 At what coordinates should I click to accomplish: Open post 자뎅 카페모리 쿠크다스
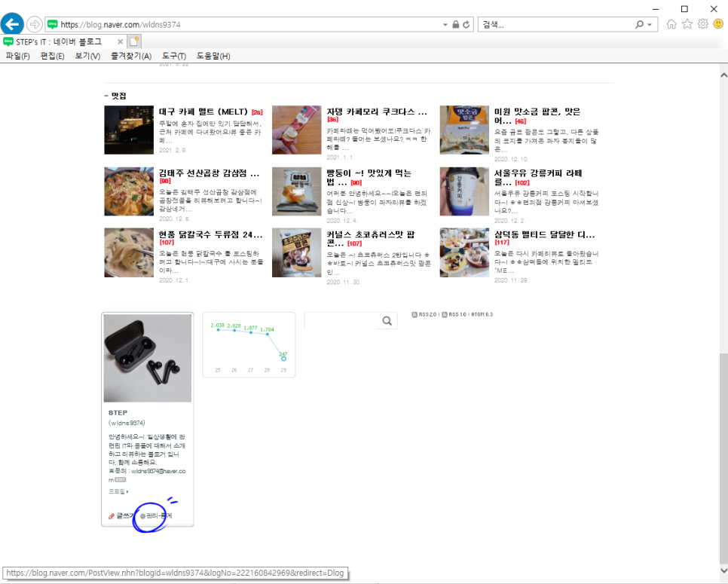(x=377, y=112)
